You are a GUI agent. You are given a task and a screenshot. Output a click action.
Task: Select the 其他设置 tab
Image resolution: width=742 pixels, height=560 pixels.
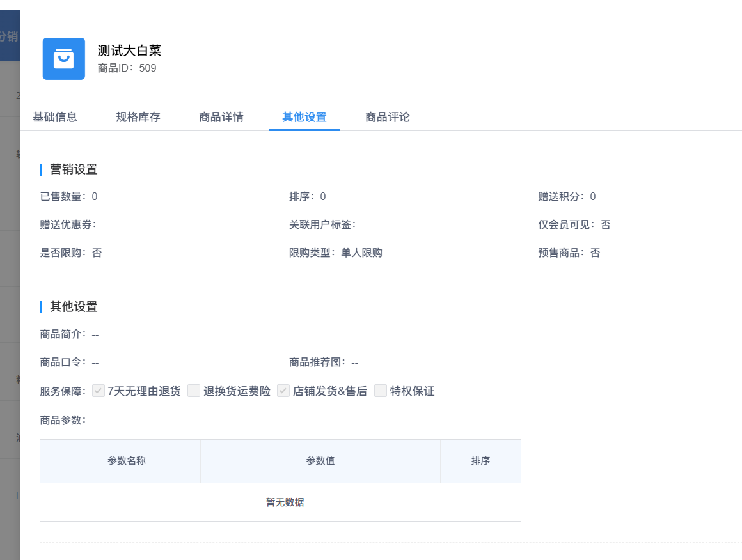304,117
